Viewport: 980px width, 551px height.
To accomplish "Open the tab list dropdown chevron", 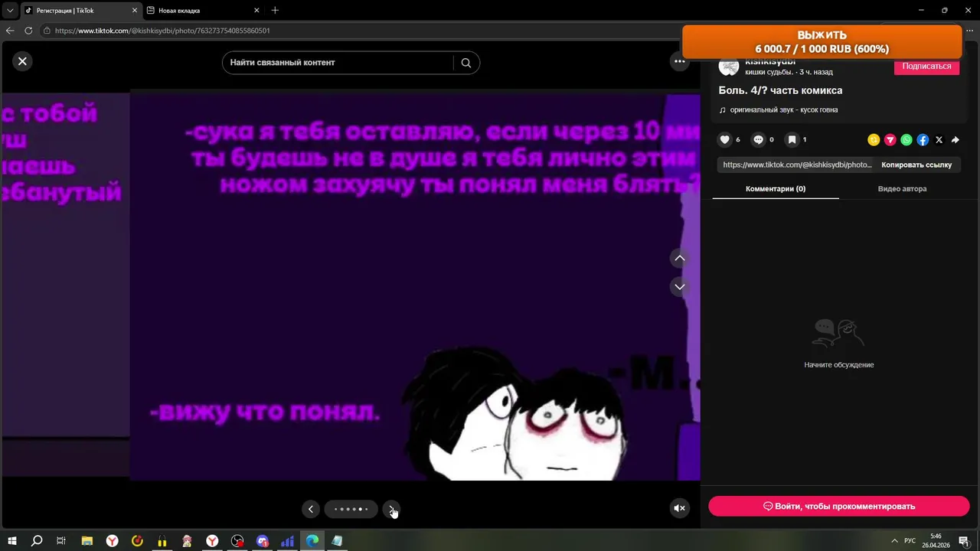I will [10, 11].
